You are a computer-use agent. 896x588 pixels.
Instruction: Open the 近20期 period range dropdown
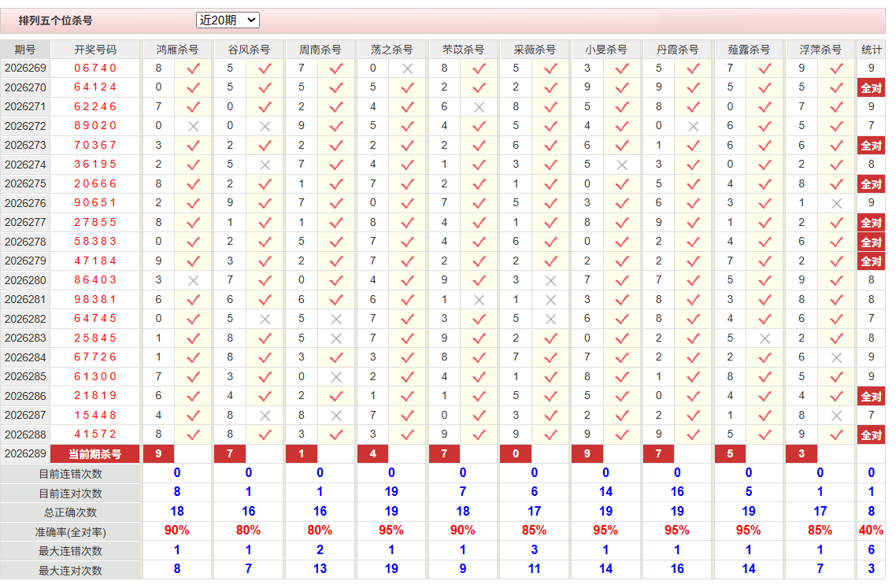(228, 20)
